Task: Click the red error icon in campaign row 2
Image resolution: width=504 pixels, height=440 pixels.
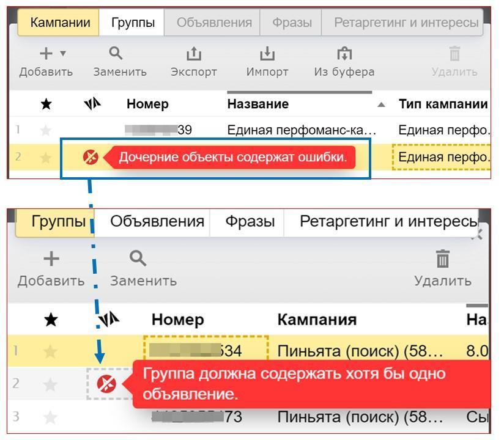Action: pyautogui.click(x=91, y=157)
